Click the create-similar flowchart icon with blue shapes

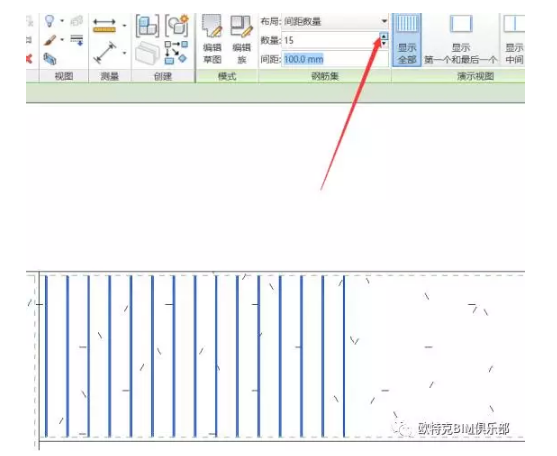pos(176,53)
